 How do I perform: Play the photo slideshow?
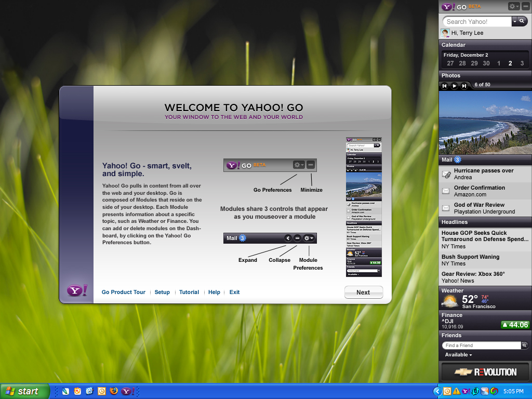pos(454,86)
